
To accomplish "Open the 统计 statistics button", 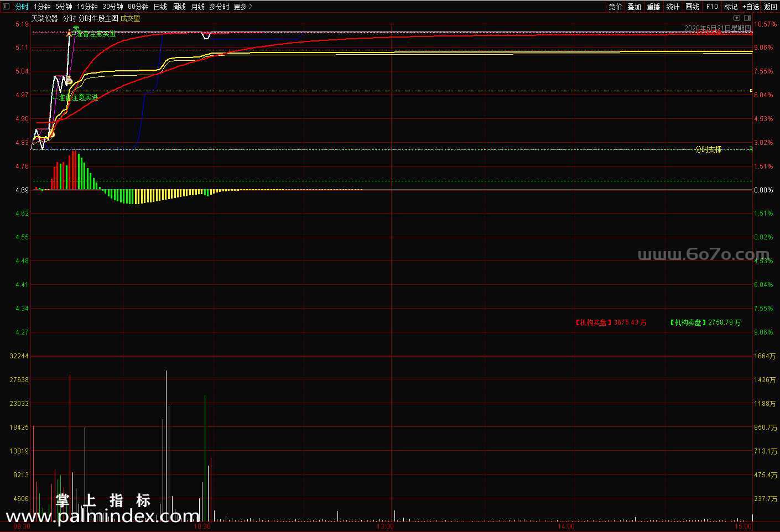I will coord(673,7).
